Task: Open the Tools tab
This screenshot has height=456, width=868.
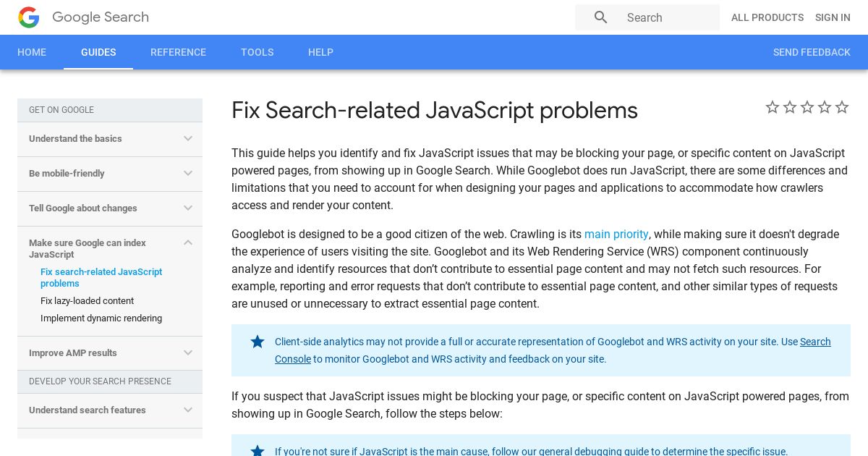Action: 257,52
